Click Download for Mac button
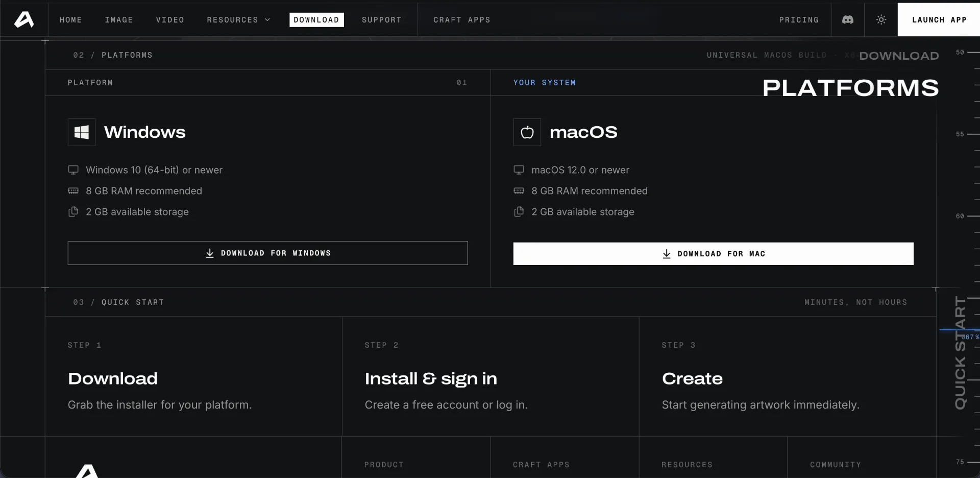980x478 pixels. pyautogui.click(x=714, y=254)
